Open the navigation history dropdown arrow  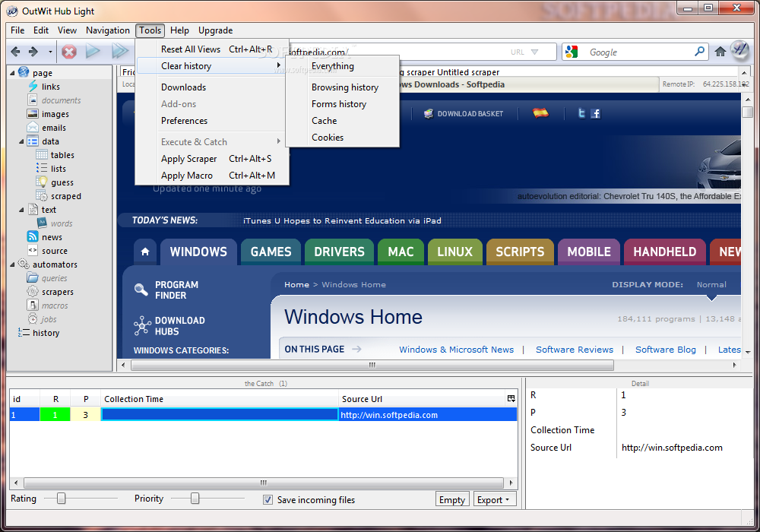[x=50, y=52]
